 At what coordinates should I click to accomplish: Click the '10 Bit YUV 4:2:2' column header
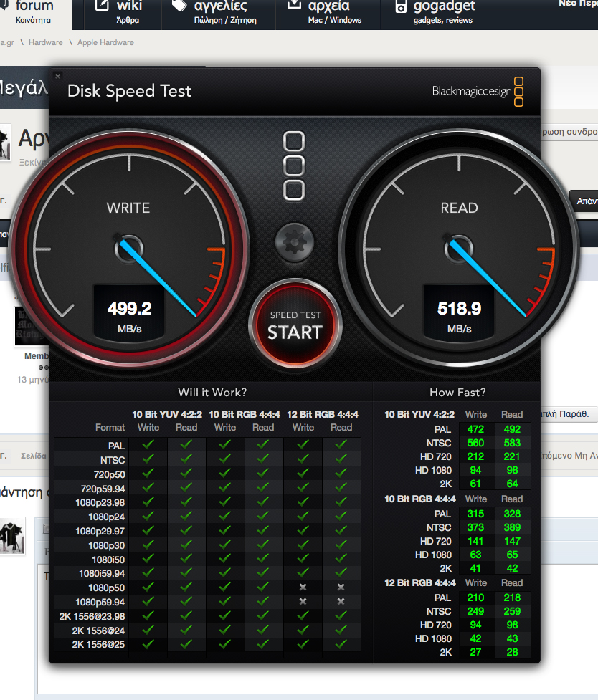pyautogui.click(x=167, y=414)
